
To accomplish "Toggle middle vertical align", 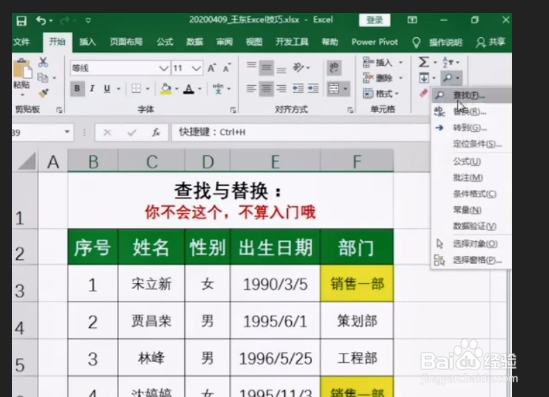I will click(266, 68).
